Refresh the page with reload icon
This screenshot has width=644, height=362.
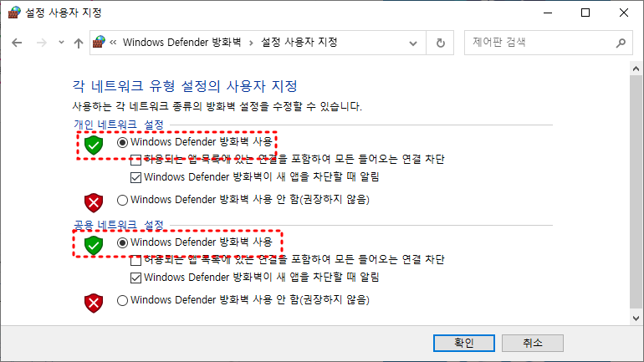pyautogui.click(x=440, y=43)
